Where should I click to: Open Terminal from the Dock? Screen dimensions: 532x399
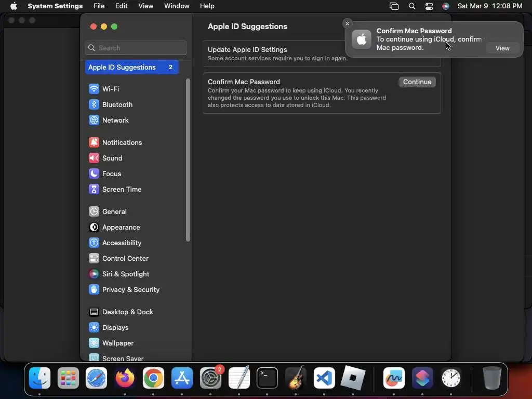click(268, 378)
